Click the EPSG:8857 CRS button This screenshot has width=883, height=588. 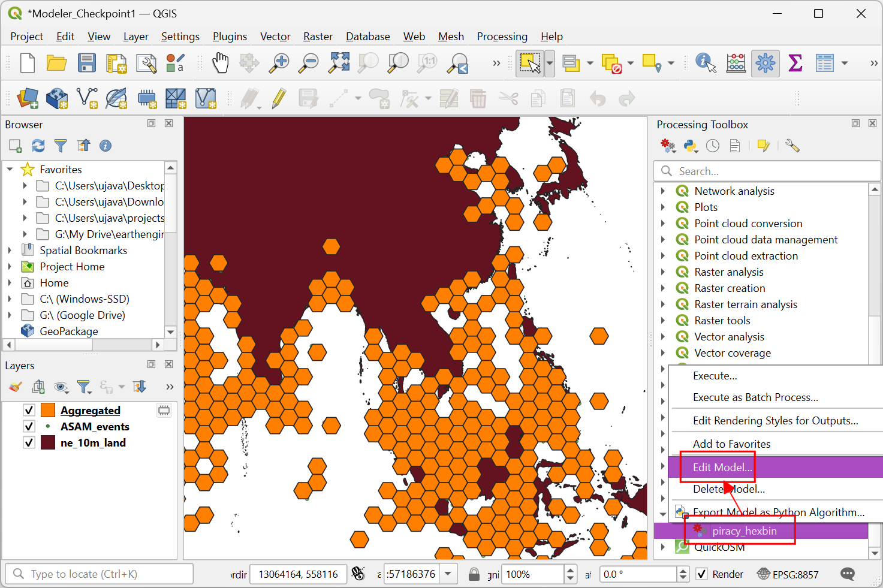coord(788,574)
